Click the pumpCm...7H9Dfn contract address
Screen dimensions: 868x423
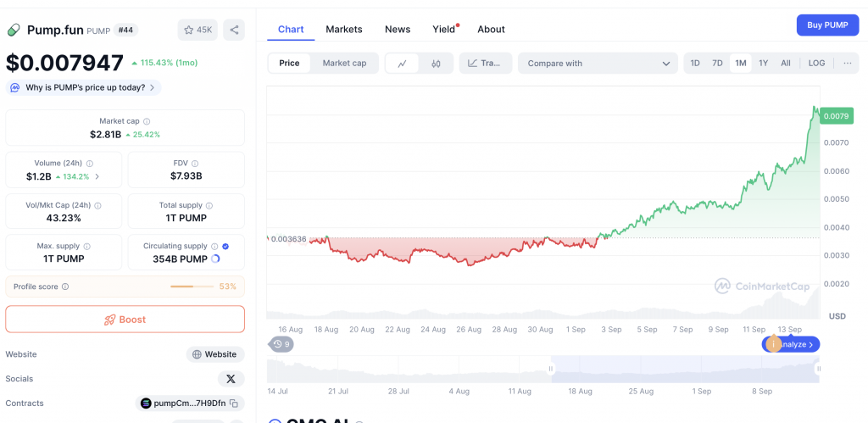point(190,404)
